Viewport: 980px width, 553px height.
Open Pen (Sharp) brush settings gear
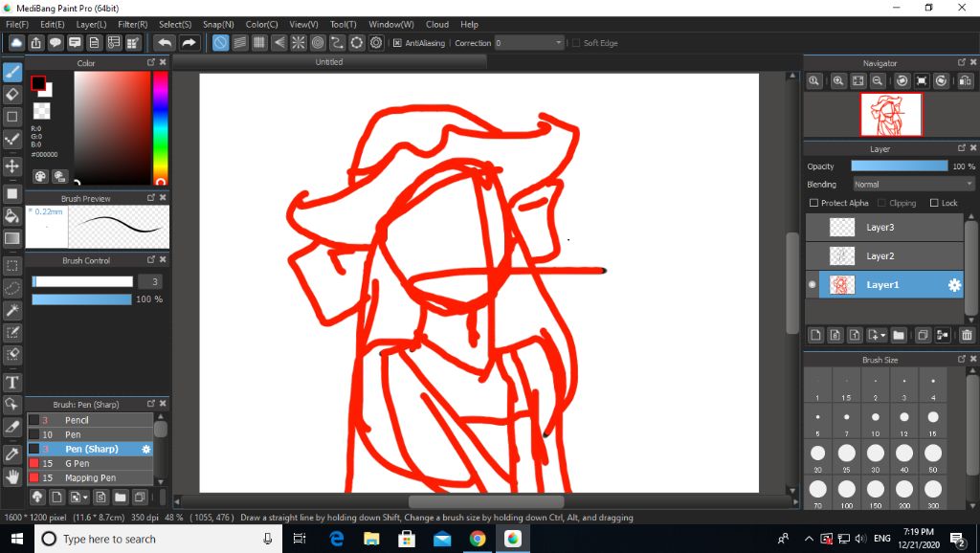pyautogui.click(x=146, y=449)
